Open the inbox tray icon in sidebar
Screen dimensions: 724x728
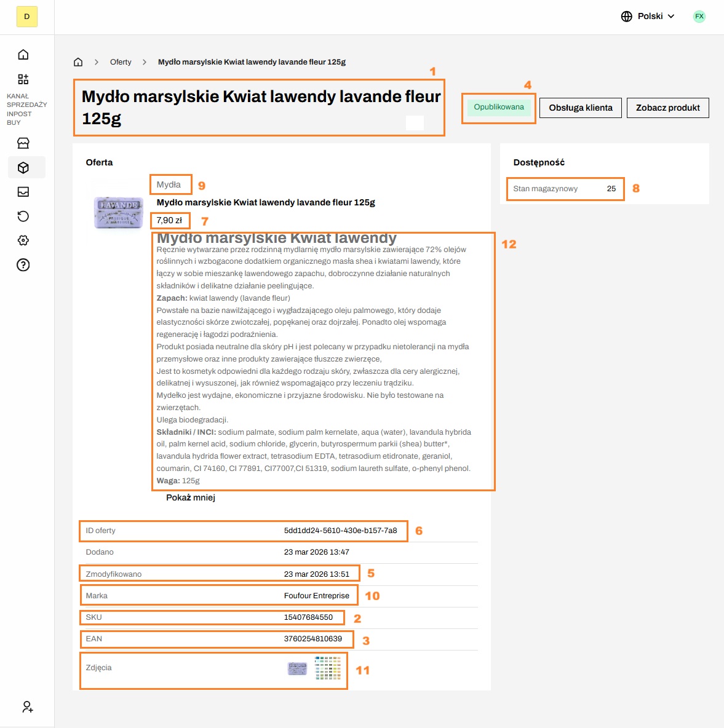[23, 192]
